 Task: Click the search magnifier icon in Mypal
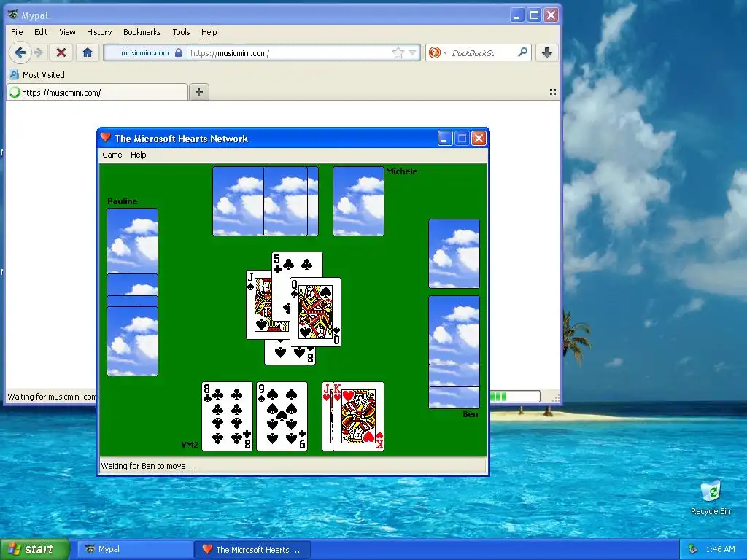[522, 52]
